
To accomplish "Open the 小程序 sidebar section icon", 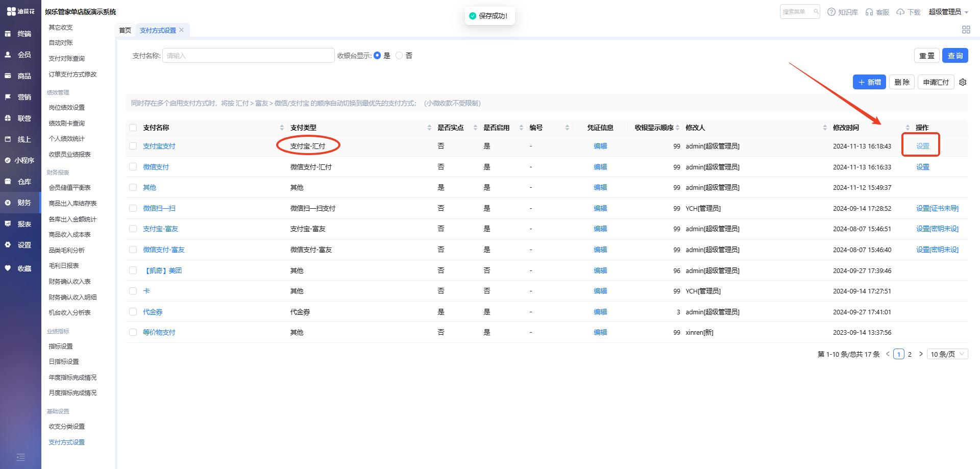I will [x=8, y=160].
